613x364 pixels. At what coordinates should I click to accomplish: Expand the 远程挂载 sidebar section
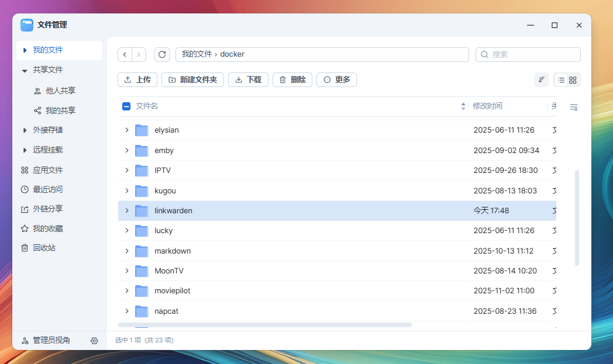tap(25, 150)
